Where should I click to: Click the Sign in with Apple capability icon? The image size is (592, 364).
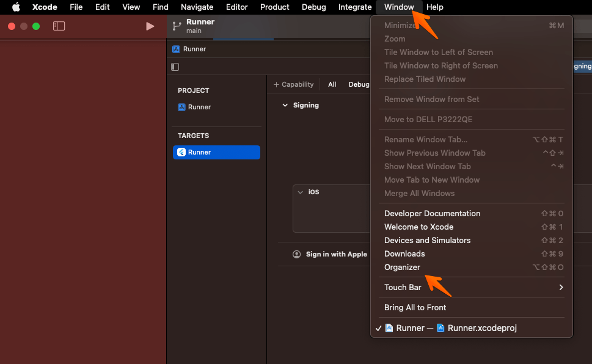click(x=297, y=254)
